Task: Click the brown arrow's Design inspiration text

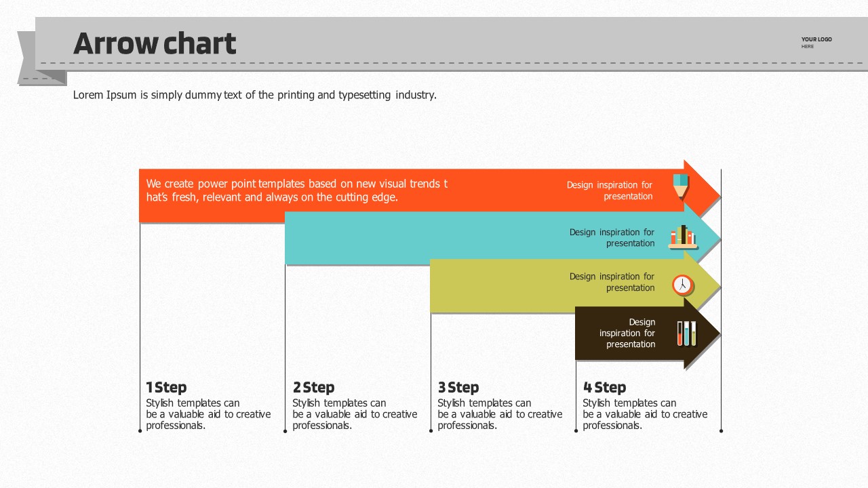Action: (x=627, y=333)
